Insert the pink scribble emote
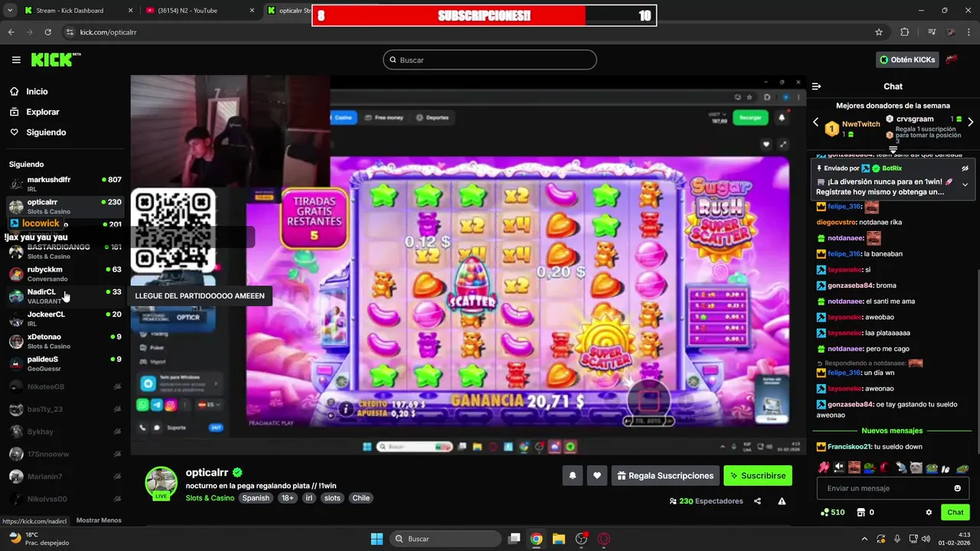This screenshot has width=980, height=551. click(823, 467)
